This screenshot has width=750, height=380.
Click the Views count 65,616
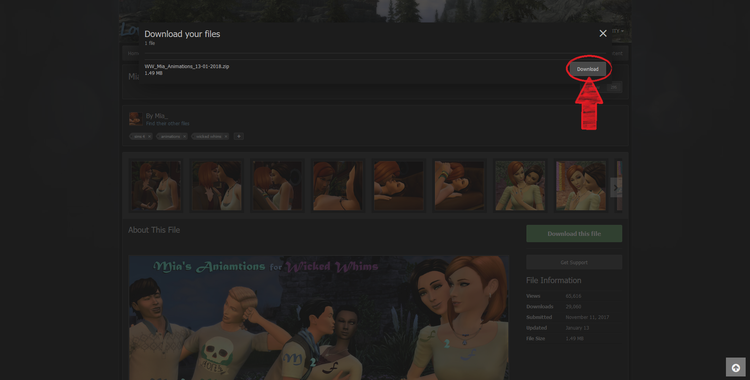point(573,296)
